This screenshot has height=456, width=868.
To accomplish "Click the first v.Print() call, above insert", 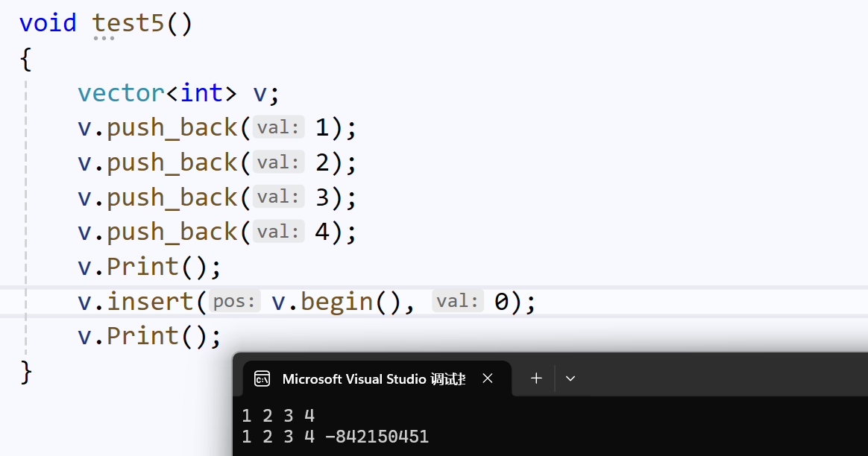I will point(149,267).
